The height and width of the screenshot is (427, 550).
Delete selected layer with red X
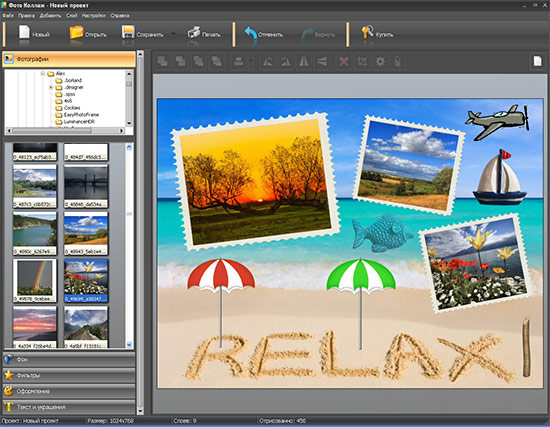(344, 61)
